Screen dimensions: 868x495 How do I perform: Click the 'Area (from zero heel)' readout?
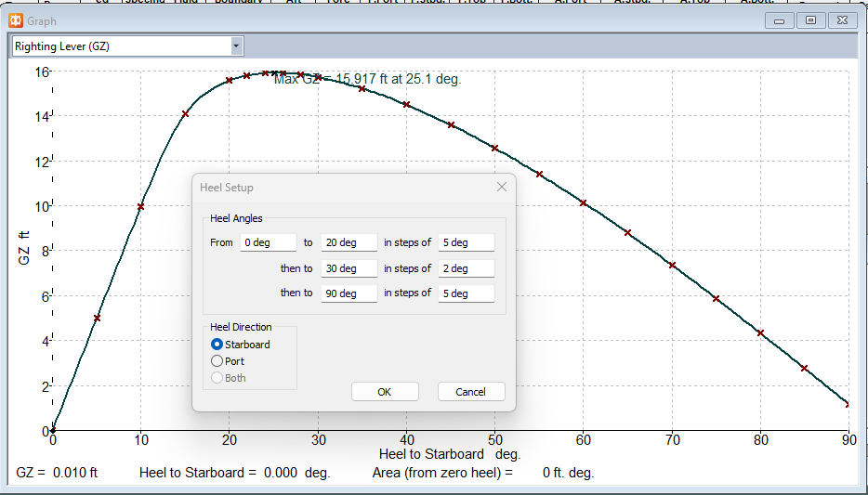(483, 473)
